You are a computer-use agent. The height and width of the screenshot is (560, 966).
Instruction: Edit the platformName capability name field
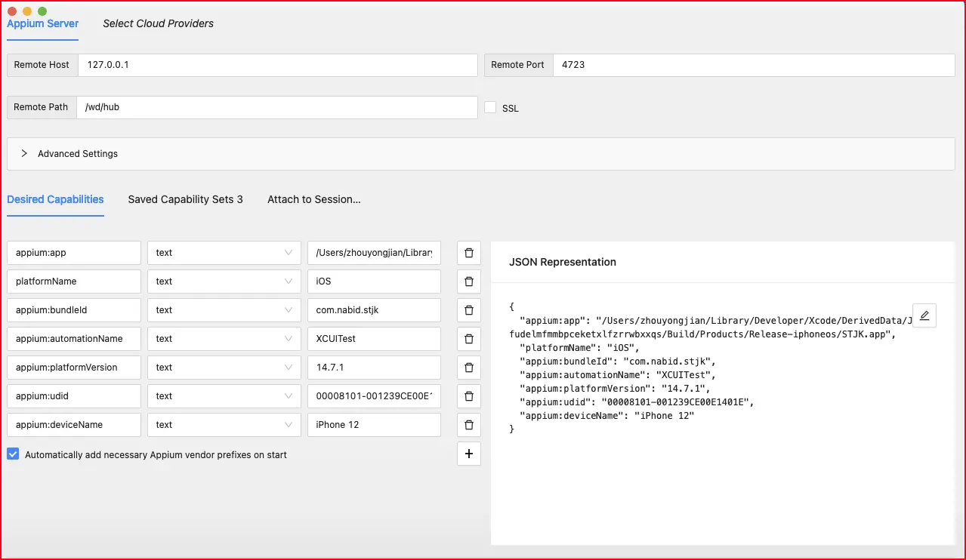(x=74, y=282)
